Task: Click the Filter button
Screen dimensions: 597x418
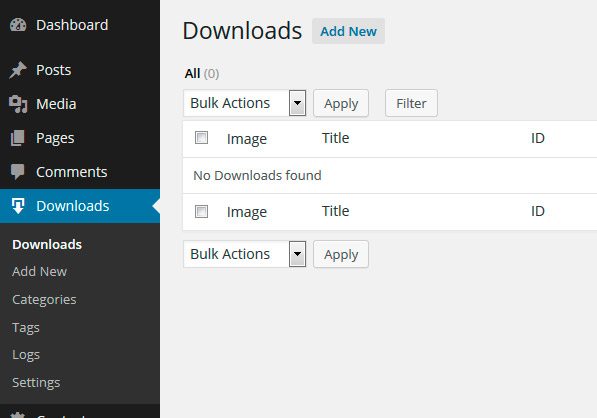Action: (x=411, y=103)
